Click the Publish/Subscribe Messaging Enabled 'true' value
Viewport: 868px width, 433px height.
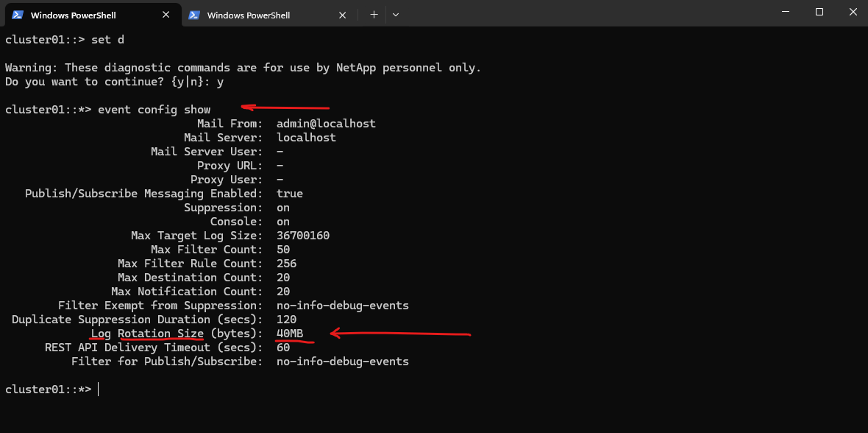[290, 194]
